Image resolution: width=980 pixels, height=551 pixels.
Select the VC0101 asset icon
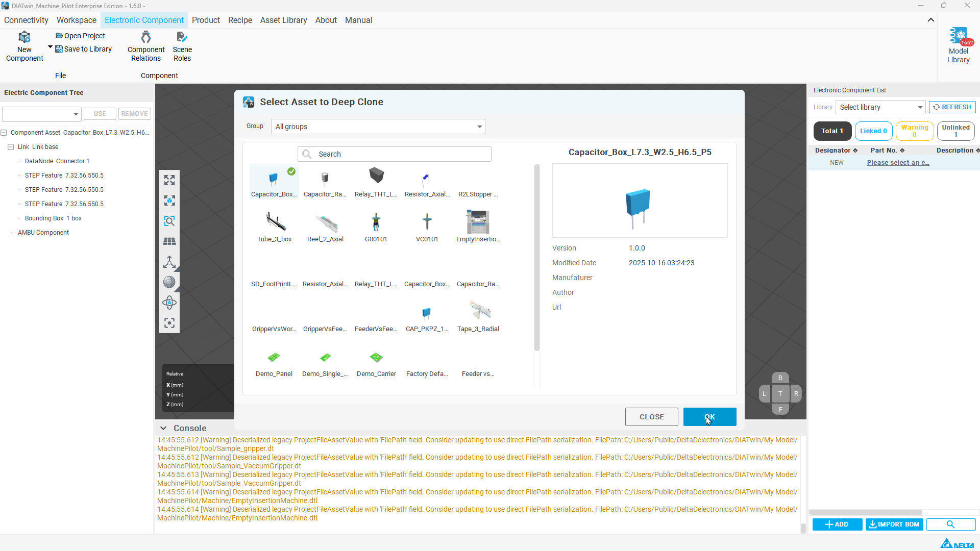click(427, 222)
